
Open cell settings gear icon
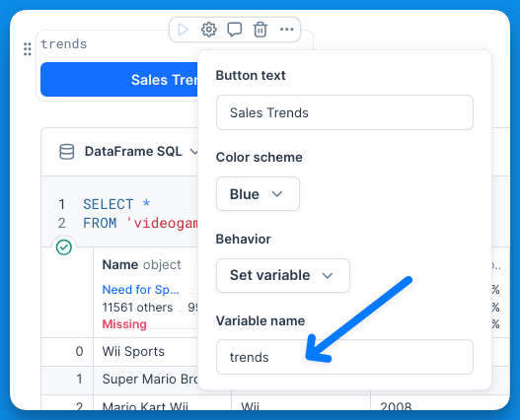[209, 30]
